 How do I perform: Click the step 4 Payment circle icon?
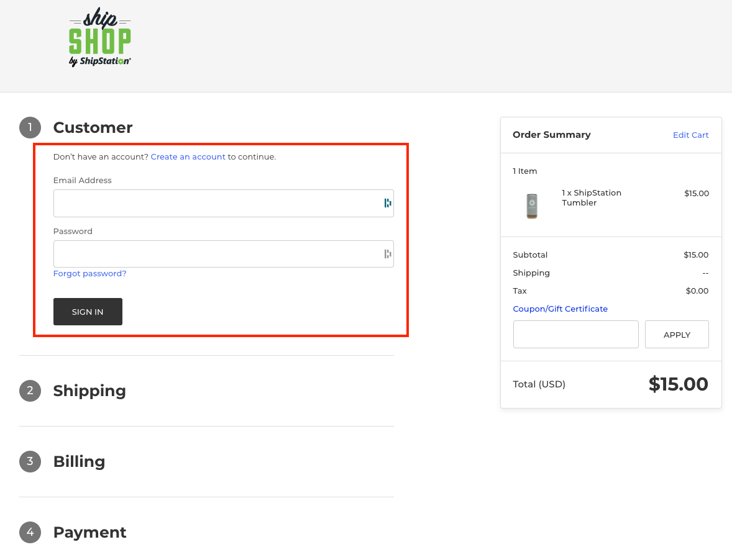point(30,532)
